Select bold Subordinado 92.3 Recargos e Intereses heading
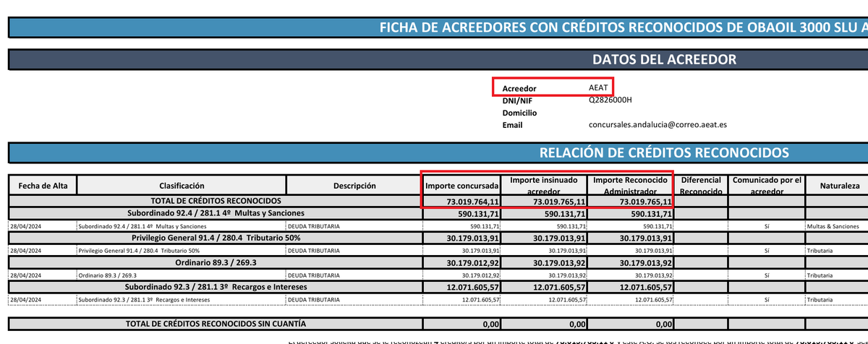868x344 pixels. [x=216, y=287]
